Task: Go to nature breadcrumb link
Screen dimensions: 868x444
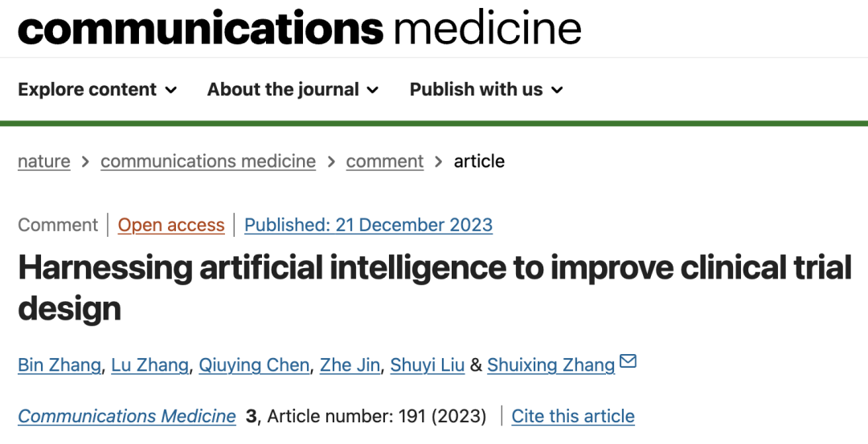Action: pyautogui.click(x=43, y=161)
